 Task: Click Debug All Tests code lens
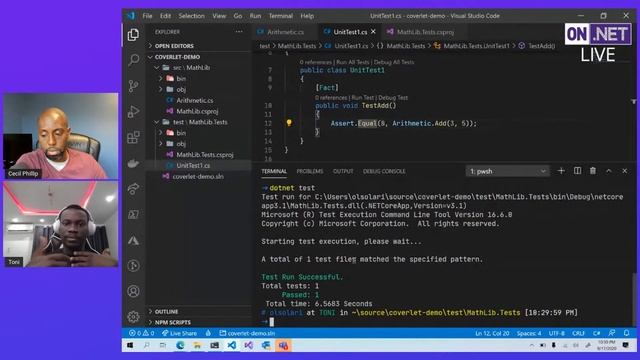[394, 62]
